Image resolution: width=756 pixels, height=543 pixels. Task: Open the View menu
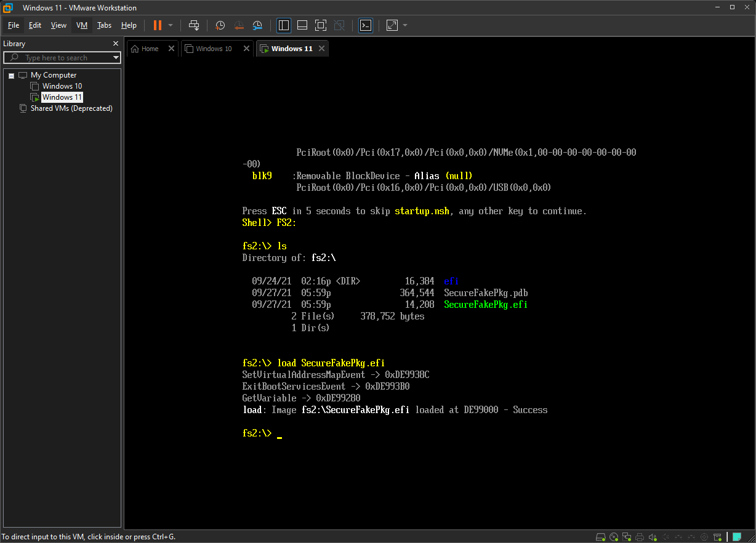[x=58, y=25]
